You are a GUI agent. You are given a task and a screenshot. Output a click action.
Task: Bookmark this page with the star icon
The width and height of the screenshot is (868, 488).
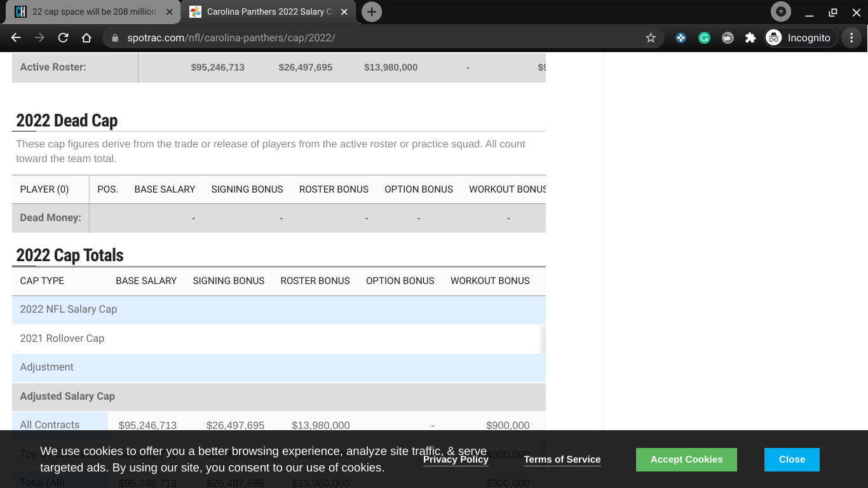pyautogui.click(x=651, y=38)
